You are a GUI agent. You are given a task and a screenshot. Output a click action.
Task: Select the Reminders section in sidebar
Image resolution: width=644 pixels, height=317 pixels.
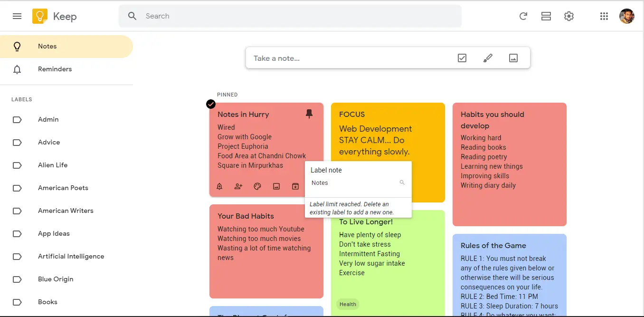click(55, 69)
